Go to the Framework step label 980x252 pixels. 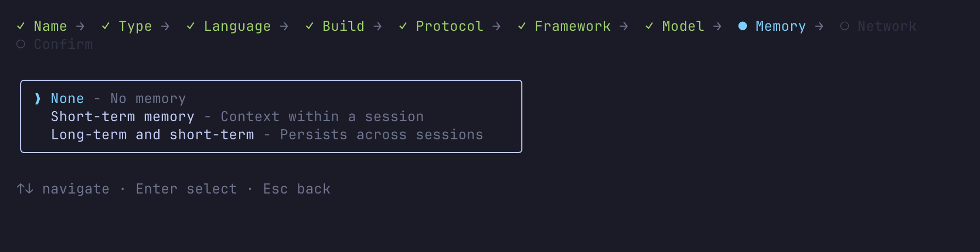click(x=572, y=26)
